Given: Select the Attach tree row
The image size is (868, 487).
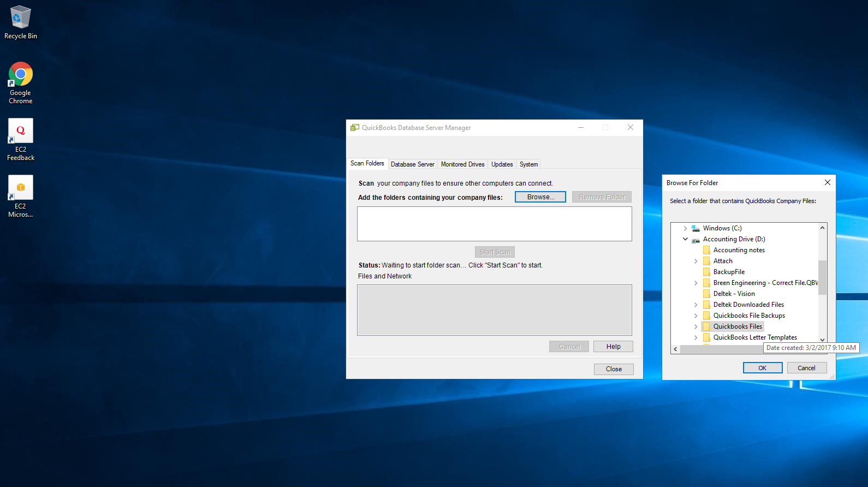Looking at the screenshot, I should [x=723, y=261].
